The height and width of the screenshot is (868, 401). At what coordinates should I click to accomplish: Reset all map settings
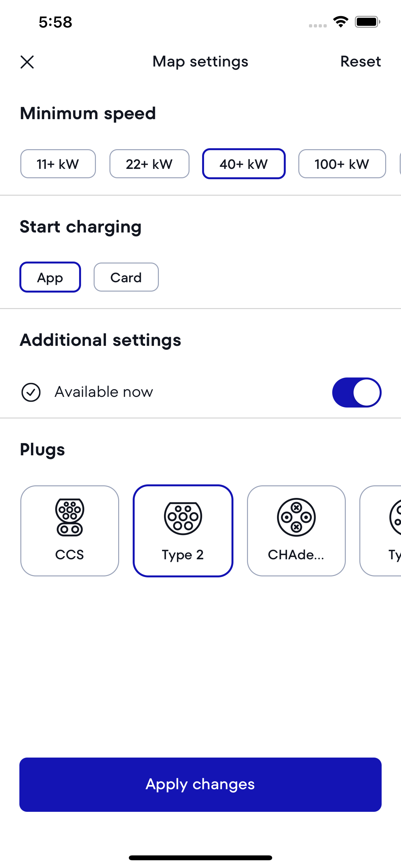click(361, 62)
